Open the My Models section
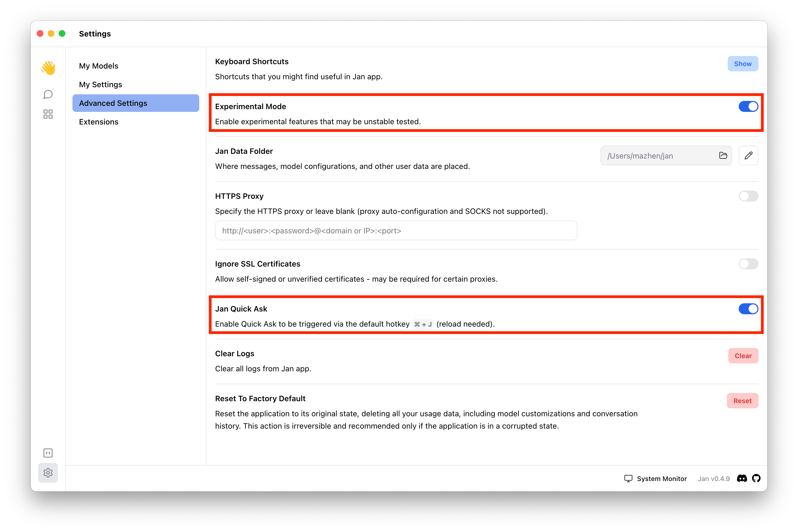Screen dimensions: 798x532 99,66
